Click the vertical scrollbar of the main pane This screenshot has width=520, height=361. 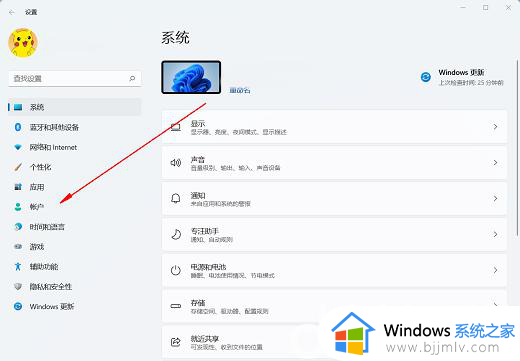tap(518, 147)
